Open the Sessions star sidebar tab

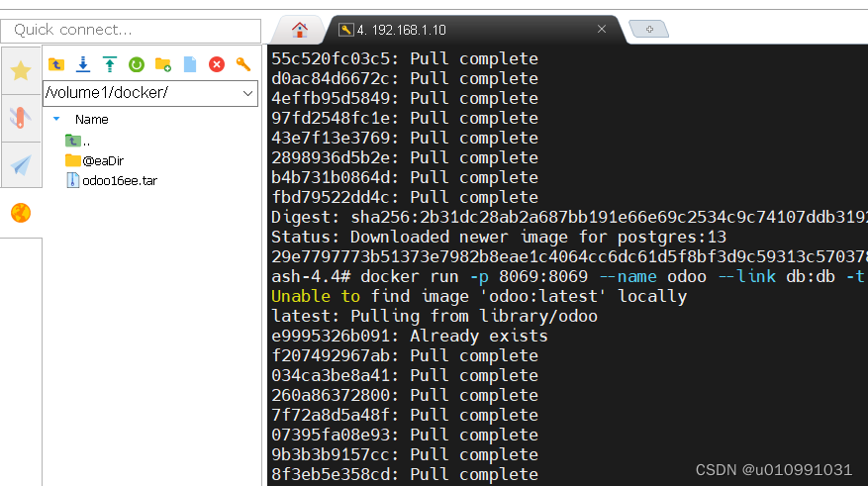[21, 70]
